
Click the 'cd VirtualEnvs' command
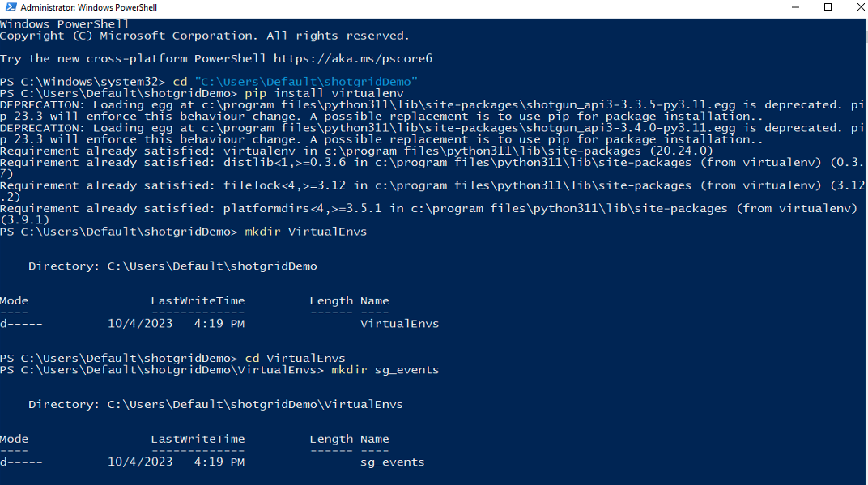[295, 358]
